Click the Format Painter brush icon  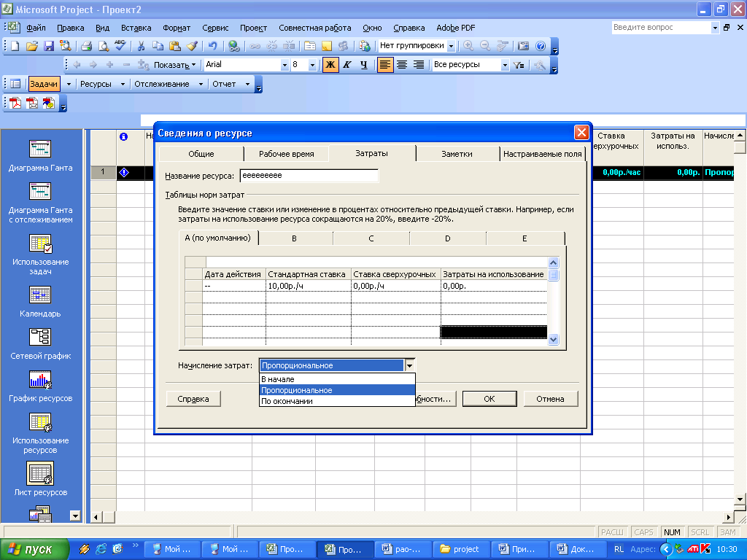coord(192,46)
